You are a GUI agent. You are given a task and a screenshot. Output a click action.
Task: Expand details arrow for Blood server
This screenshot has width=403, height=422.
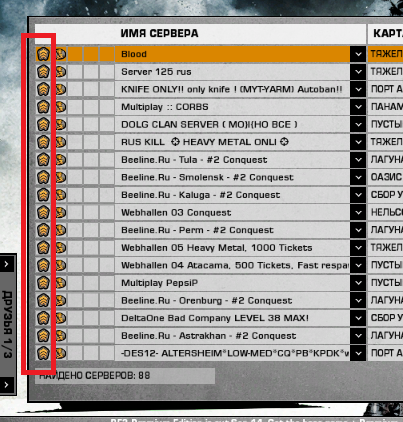click(358, 54)
